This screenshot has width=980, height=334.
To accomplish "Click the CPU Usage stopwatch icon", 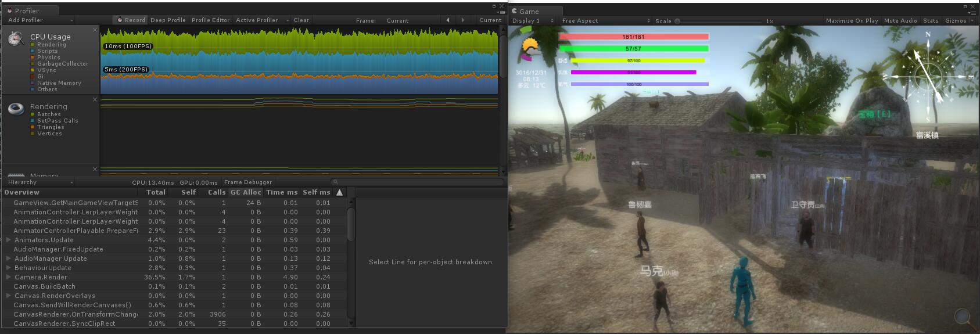I will coord(16,39).
